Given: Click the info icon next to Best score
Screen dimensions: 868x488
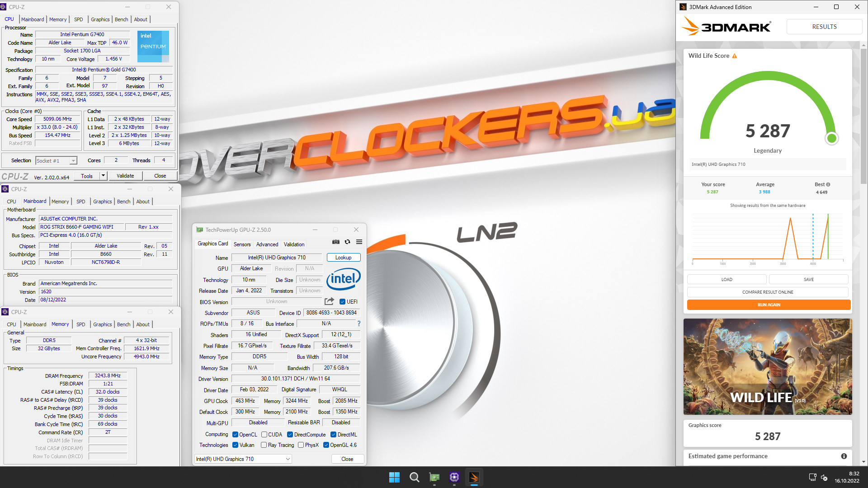Looking at the screenshot, I should coord(828,184).
